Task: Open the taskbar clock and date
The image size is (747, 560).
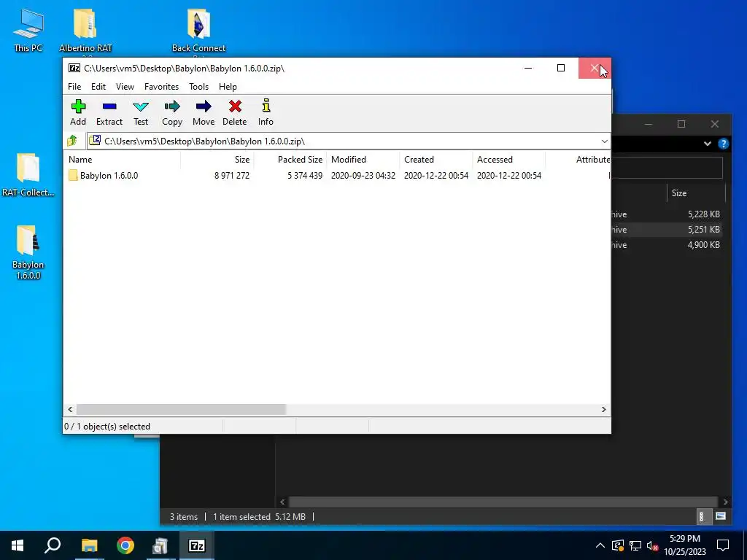Action: [x=685, y=545]
